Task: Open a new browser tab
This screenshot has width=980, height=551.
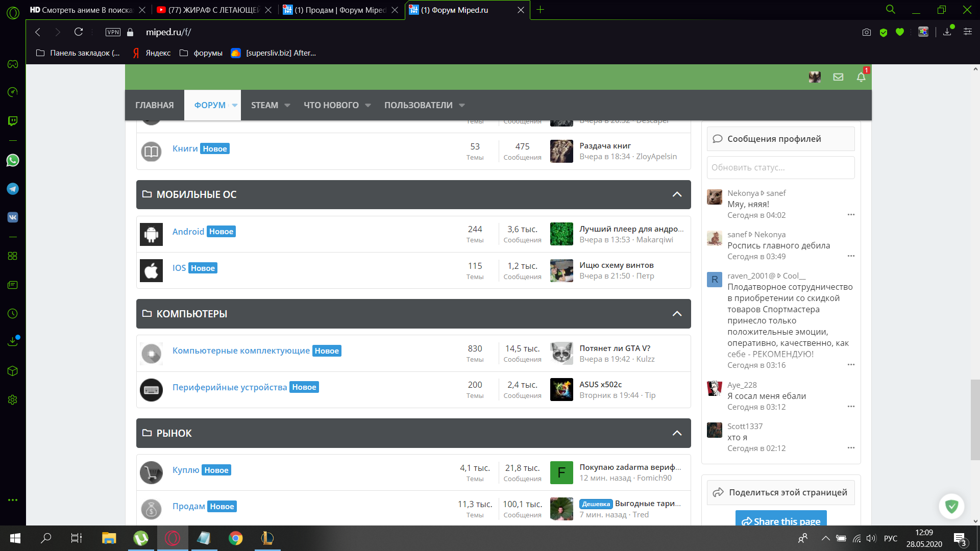Action: tap(541, 10)
